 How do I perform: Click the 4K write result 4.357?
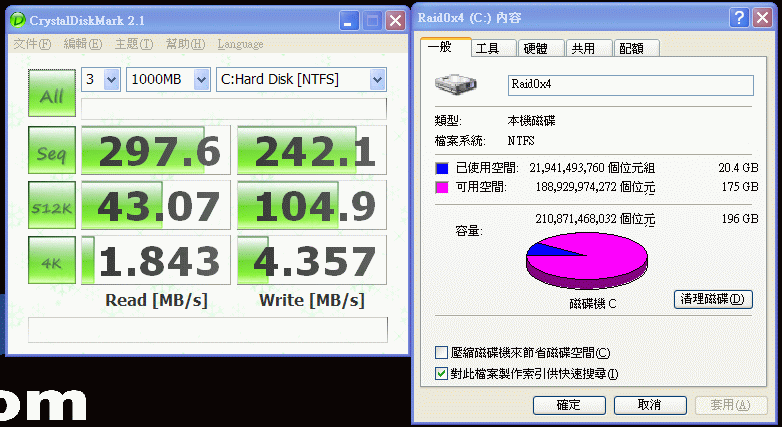click(312, 260)
